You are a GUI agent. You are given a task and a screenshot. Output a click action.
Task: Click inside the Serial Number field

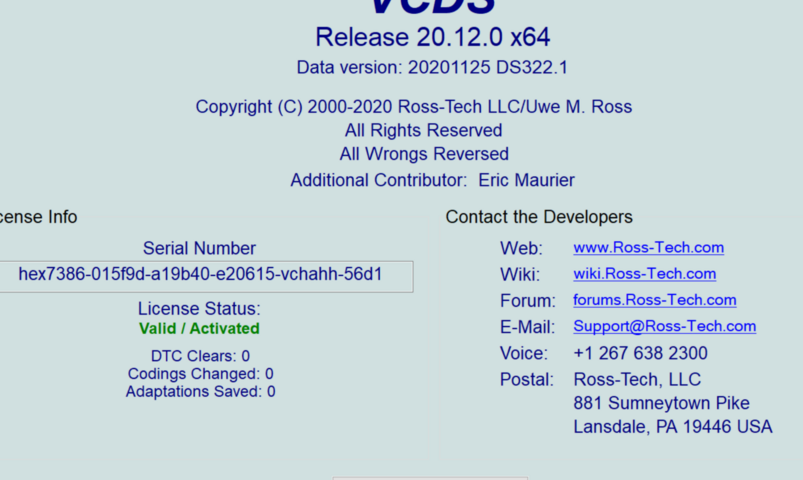[x=206, y=277]
